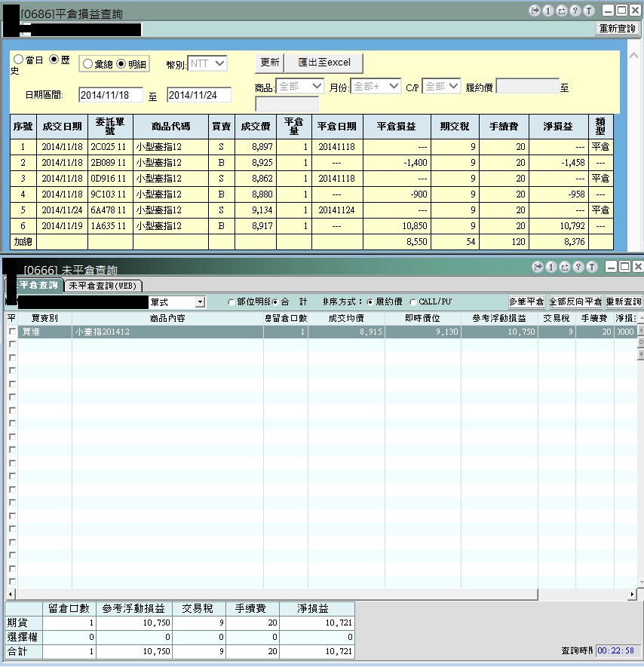Image resolution: width=644 pixels, height=667 pixels.
Task: Click the start date field 2014/11/18
Action: pos(111,95)
